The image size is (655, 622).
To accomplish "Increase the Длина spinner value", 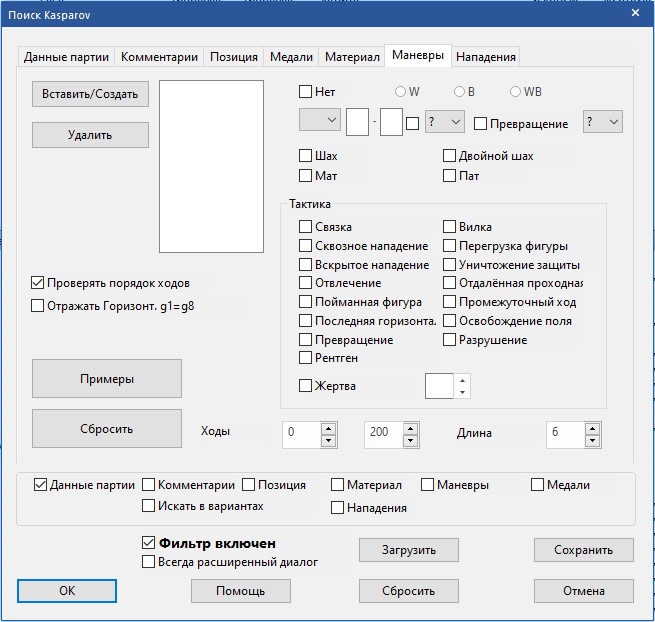I will click(x=592, y=427).
